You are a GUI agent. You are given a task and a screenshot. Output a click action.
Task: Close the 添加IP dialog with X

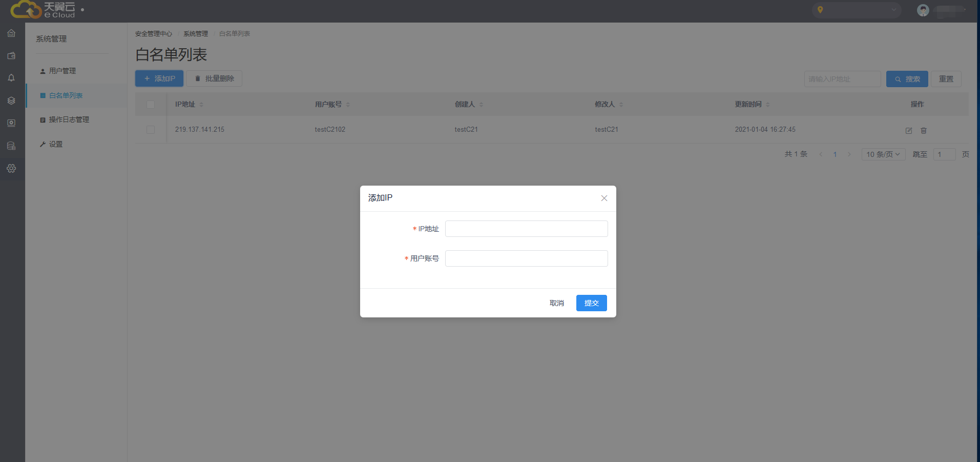coord(604,198)
